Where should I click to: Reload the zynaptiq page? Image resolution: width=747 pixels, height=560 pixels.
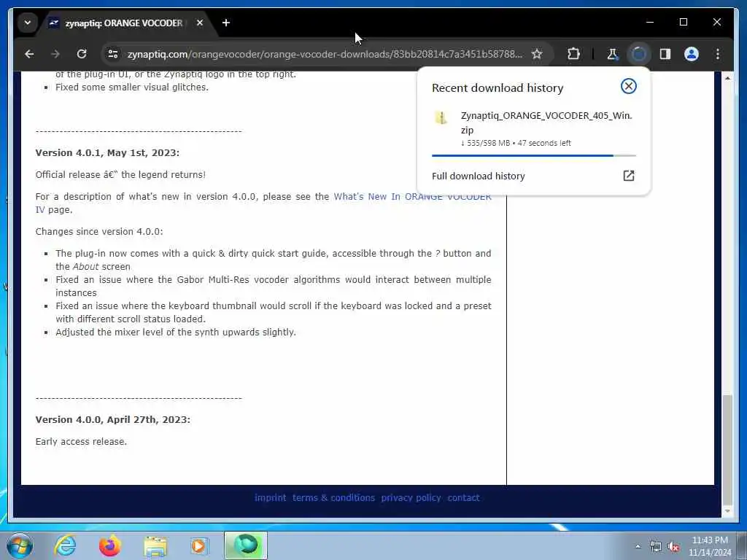[82, 54]
